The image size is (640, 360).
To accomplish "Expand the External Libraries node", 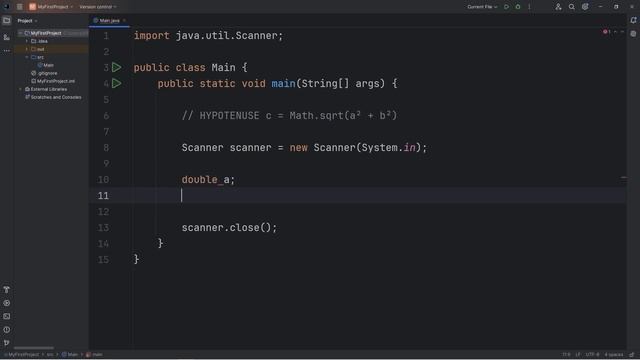I will (x=20, y=89).
